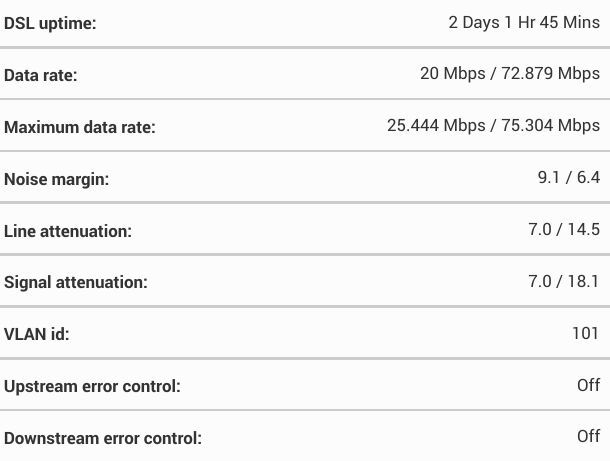610x461 pixels.
Task: Select the 72.879 Mbps downstream data rate
Action: coord(551,74)
